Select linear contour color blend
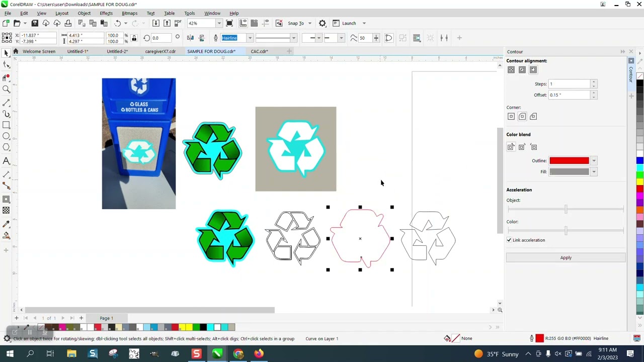644x362 pixels. click(511, 147)
